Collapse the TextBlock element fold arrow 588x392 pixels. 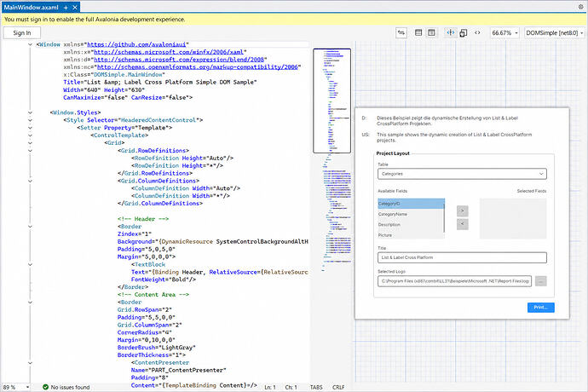pyautogui.click(x=30, y=264)
